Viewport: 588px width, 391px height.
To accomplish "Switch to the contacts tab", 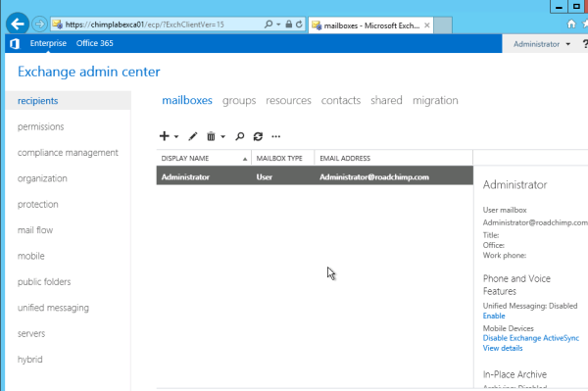I will pyautogui.click(x=340, y=100).
